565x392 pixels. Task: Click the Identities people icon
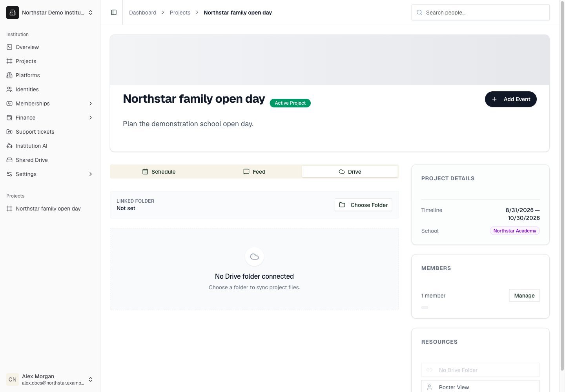[9, 89]
